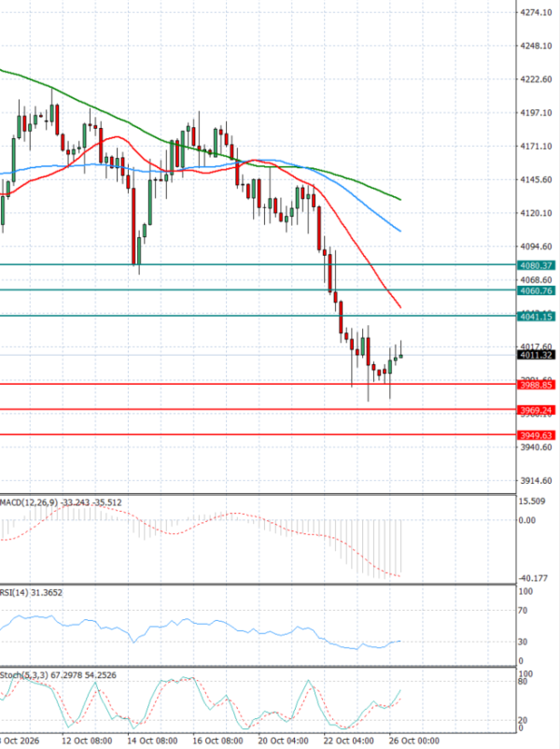The width and height of the screenshot is (560, 749).
Task: Click the MACD scale value -40.177
Action: [x=533, y=578]
